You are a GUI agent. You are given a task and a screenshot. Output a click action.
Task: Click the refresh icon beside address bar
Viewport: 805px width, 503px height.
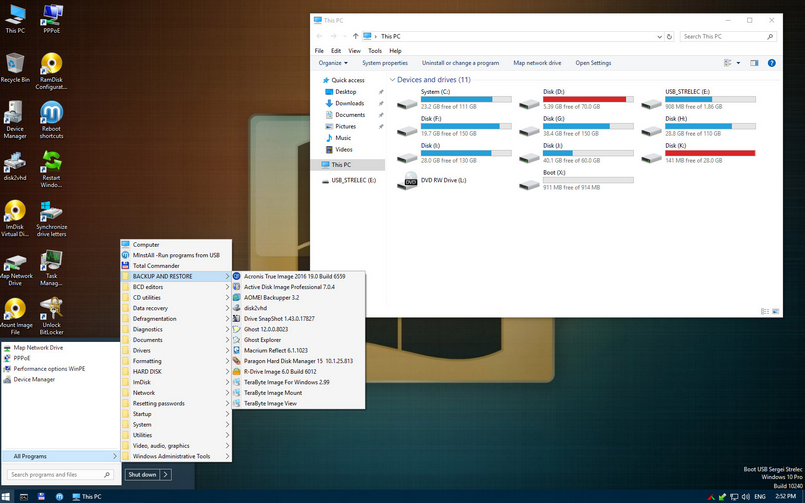pyautogui.click(x=669, y=36)
